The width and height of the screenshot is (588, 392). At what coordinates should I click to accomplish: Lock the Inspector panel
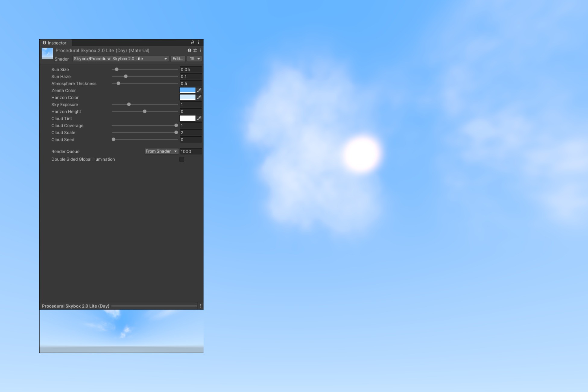coord(192,42)
